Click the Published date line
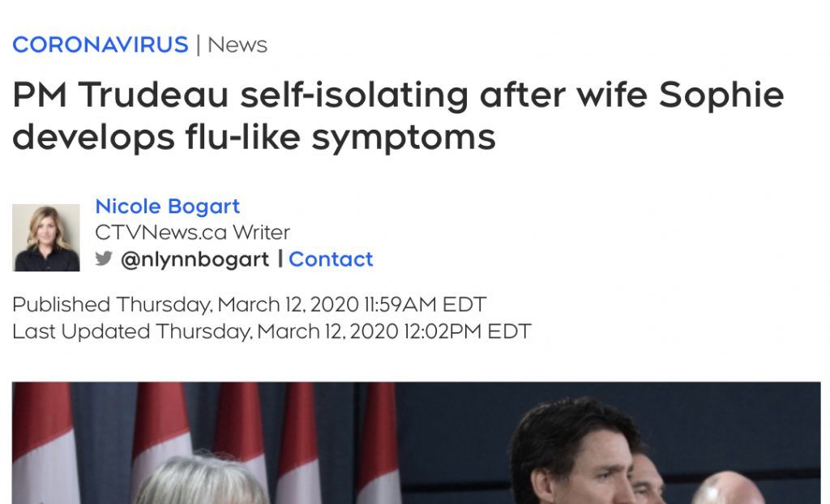Image resolution: width=830 pixels, height=504 pixels. click(x=249, y=305)
